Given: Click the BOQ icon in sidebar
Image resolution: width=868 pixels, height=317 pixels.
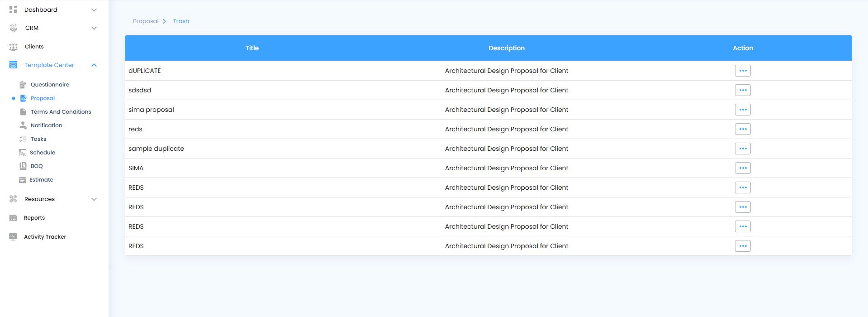Looking at the screenshot, I should click(23, 166).
